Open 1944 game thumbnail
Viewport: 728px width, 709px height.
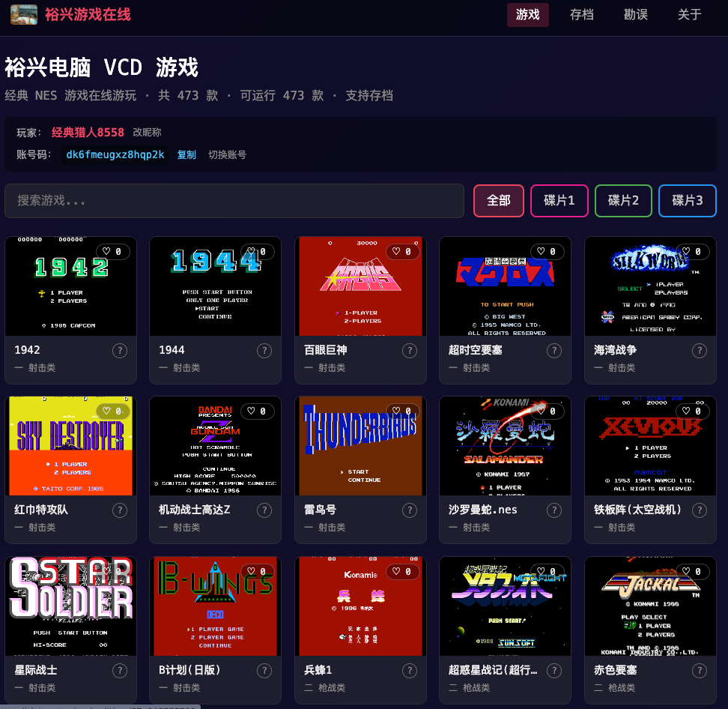point(216,286)
